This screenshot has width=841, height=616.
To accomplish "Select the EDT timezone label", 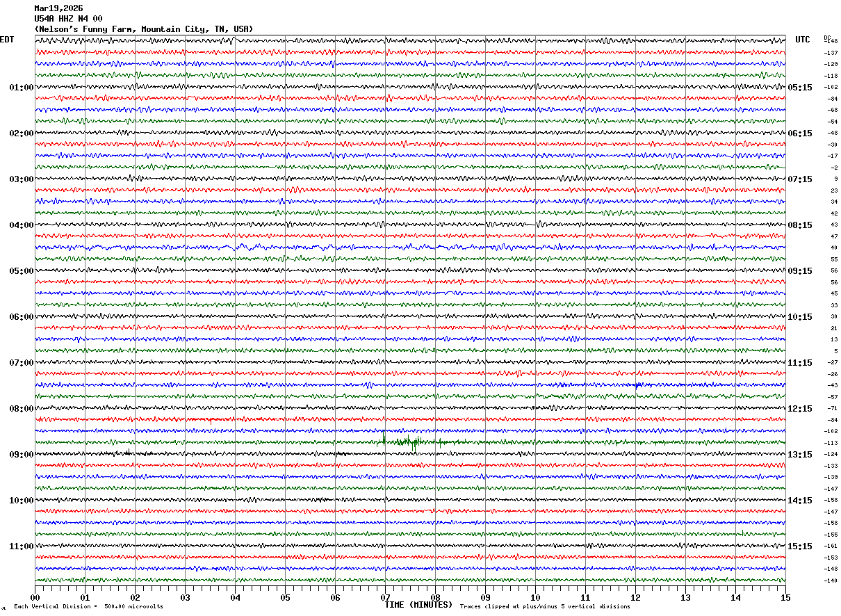I will click(7, 40).
